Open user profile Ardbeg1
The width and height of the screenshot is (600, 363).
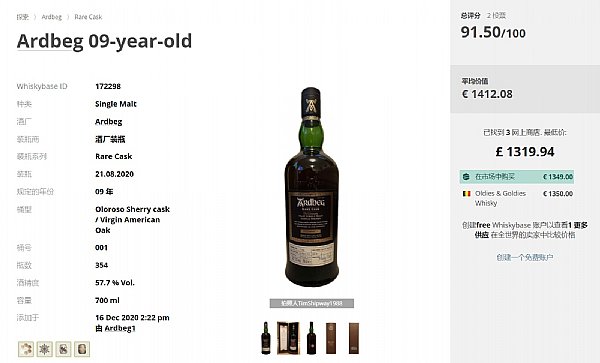click(x=120, y=328)
